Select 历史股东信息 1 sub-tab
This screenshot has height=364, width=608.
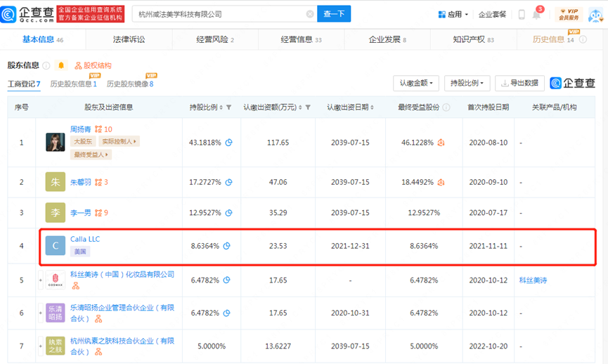tap(74, 84)
